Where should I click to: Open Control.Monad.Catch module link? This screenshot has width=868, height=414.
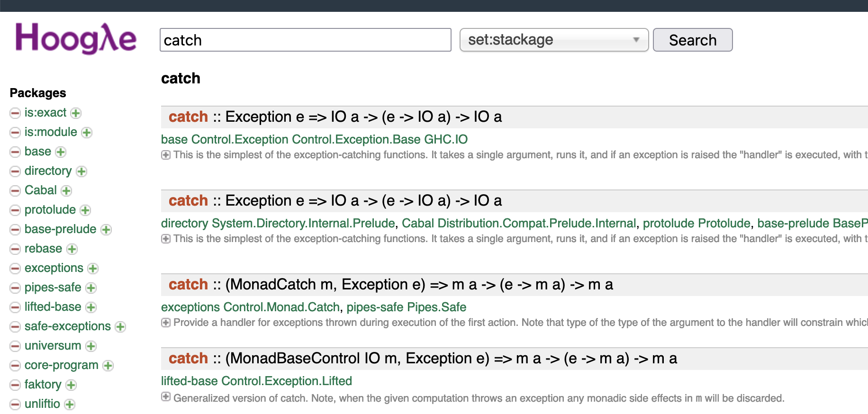coord(281,307)
